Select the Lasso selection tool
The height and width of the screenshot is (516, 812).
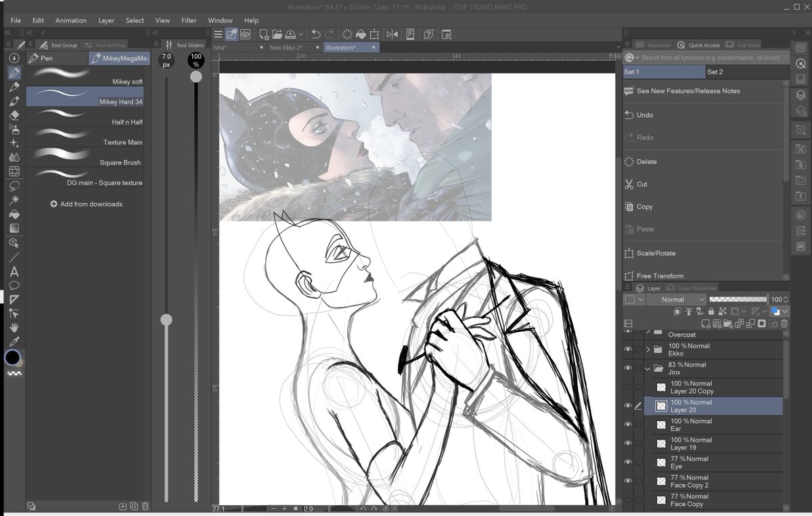(14, 186)
